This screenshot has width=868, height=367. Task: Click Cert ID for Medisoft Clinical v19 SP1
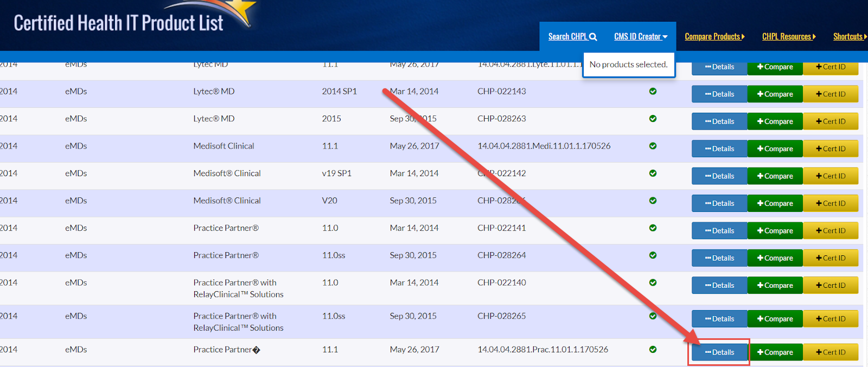point(831,176)
